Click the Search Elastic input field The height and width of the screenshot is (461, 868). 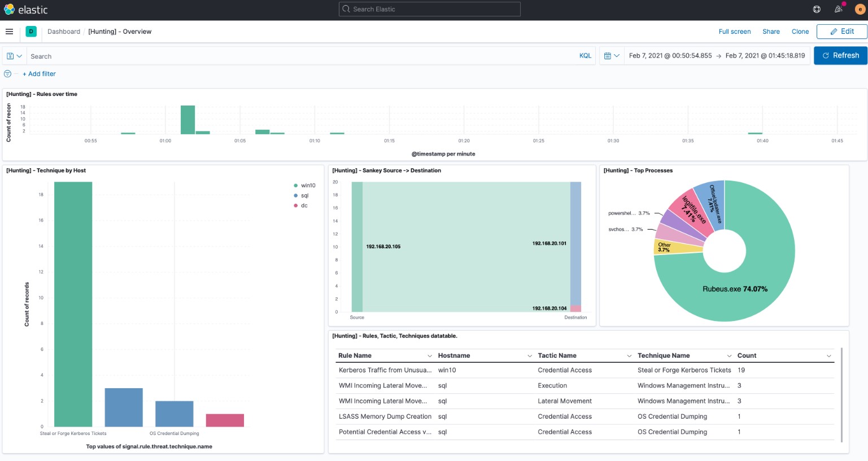point(429,9)
